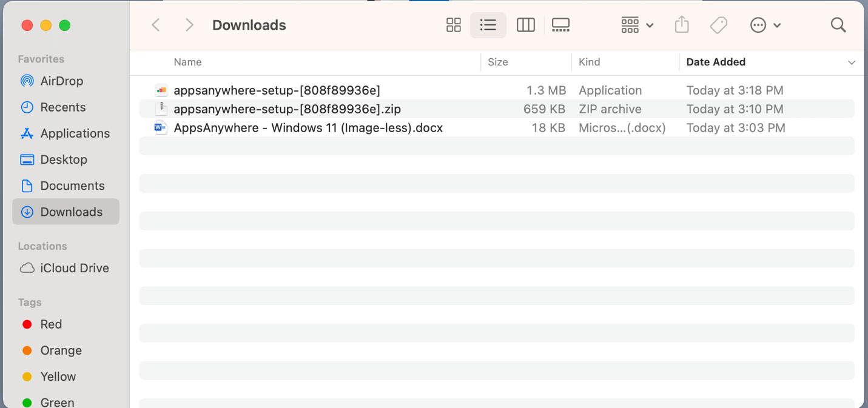Open the Group By dropdown

tap(637, 25)
